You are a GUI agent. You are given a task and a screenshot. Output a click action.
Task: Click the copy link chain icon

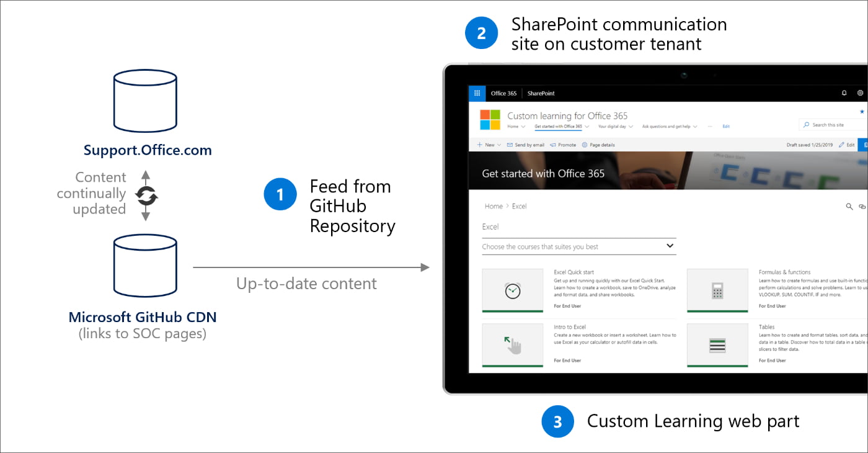click(x=862, y=207)
